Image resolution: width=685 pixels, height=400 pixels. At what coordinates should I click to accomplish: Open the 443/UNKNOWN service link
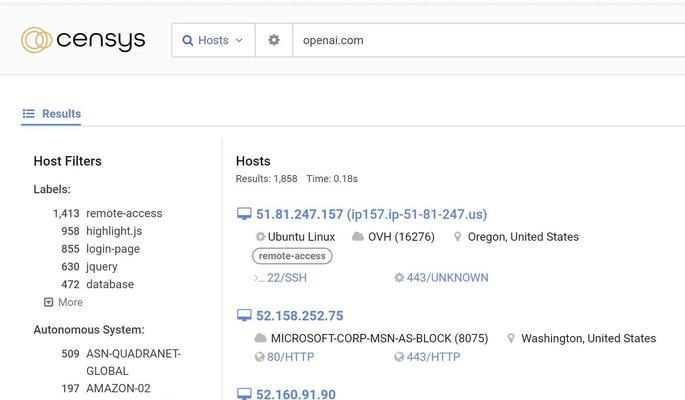pyautogui.click(x=447, y=278)
